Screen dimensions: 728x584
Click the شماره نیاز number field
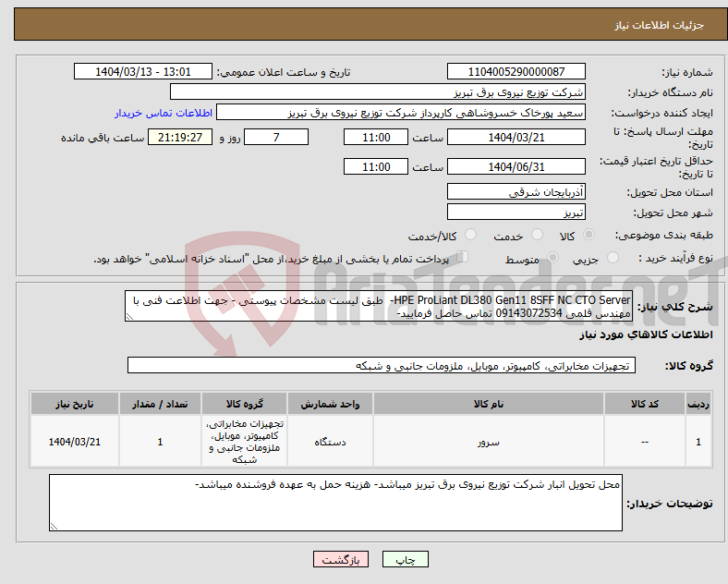[516, 71]
